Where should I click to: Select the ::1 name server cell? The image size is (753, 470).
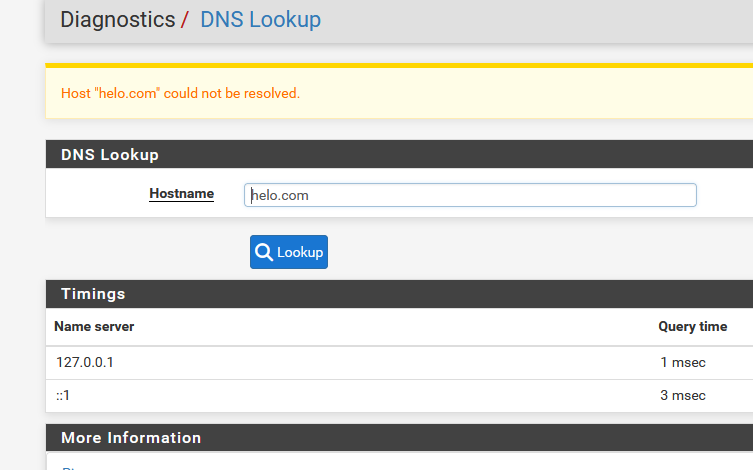(63, 395)
